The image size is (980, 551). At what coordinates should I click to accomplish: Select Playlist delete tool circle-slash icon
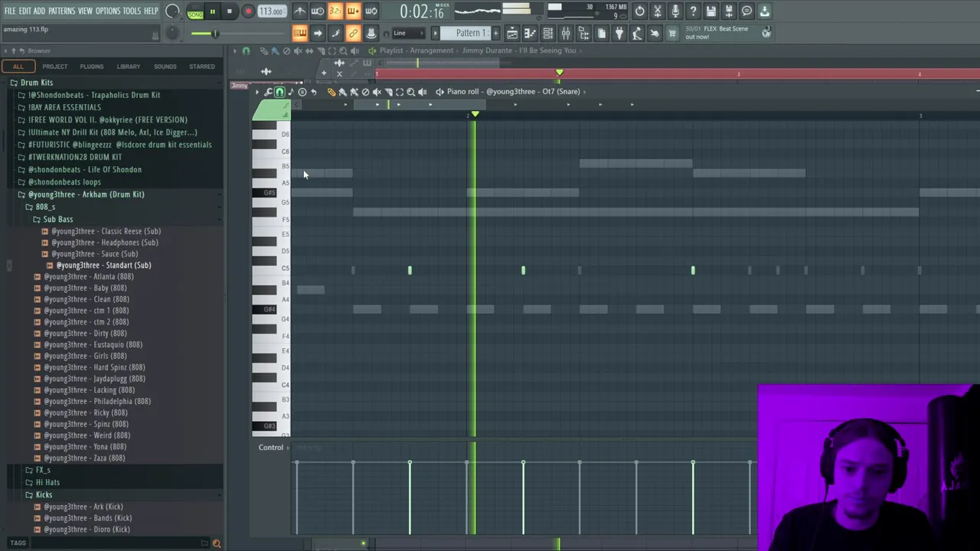(x=286, y=51)
